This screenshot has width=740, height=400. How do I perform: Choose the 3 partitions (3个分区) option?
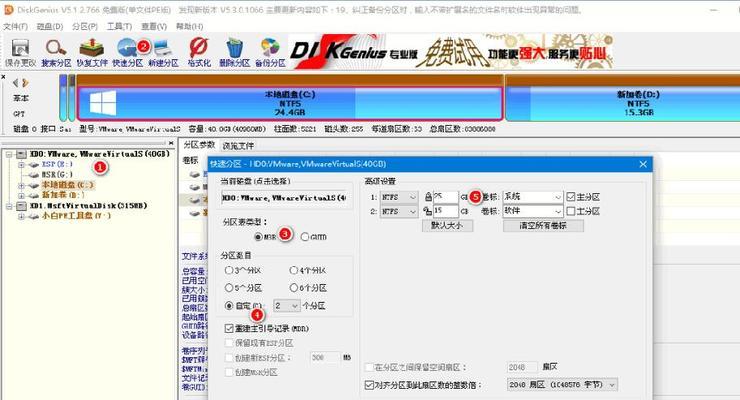coord(229,270)
